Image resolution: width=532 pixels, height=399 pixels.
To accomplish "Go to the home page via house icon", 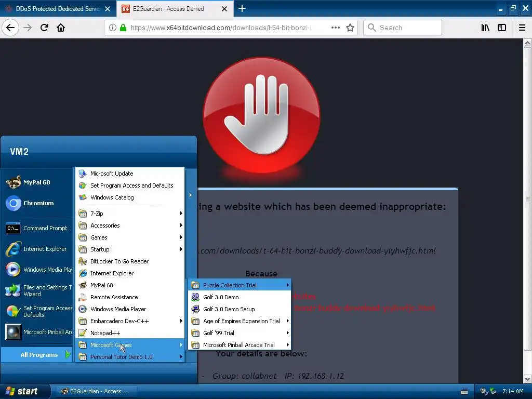I will point(61,28).
